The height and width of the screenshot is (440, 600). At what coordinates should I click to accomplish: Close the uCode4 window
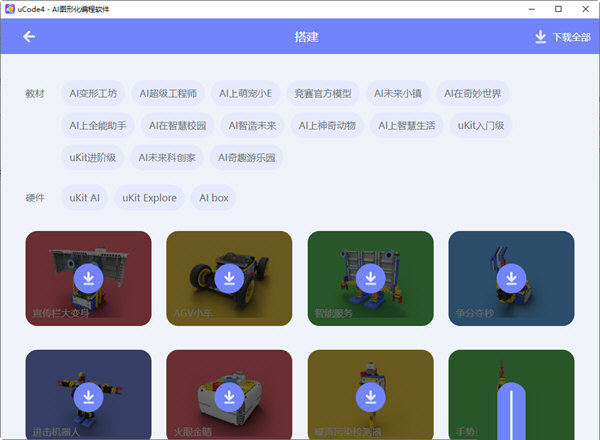pyautogui.click(x=585, y=9)
